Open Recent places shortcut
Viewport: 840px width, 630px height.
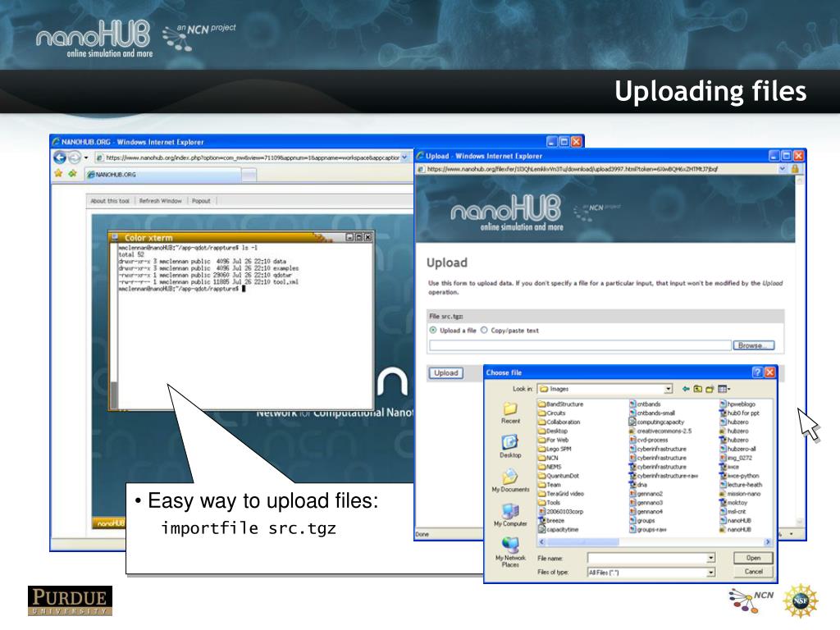[x=510, y=413]
